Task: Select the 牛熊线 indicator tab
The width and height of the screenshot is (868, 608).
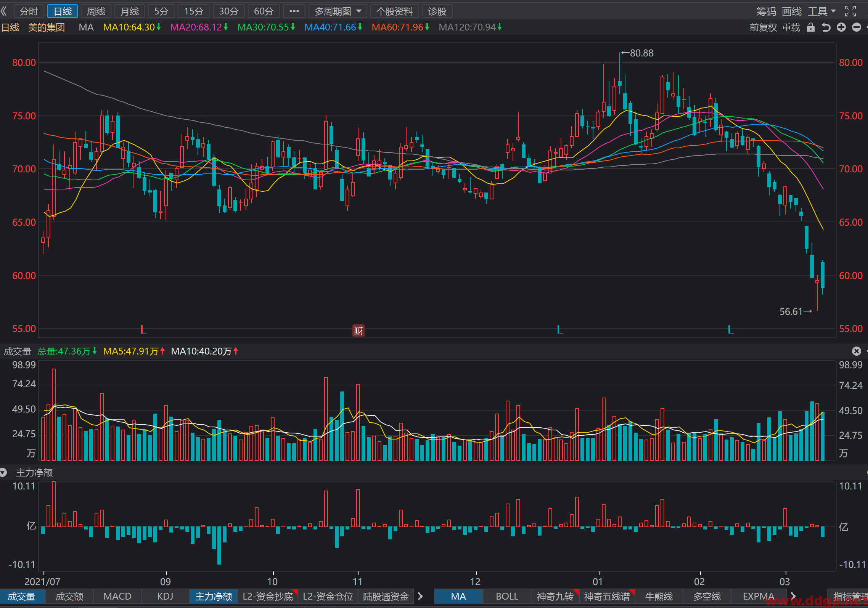Action: [x=659, y=597]
